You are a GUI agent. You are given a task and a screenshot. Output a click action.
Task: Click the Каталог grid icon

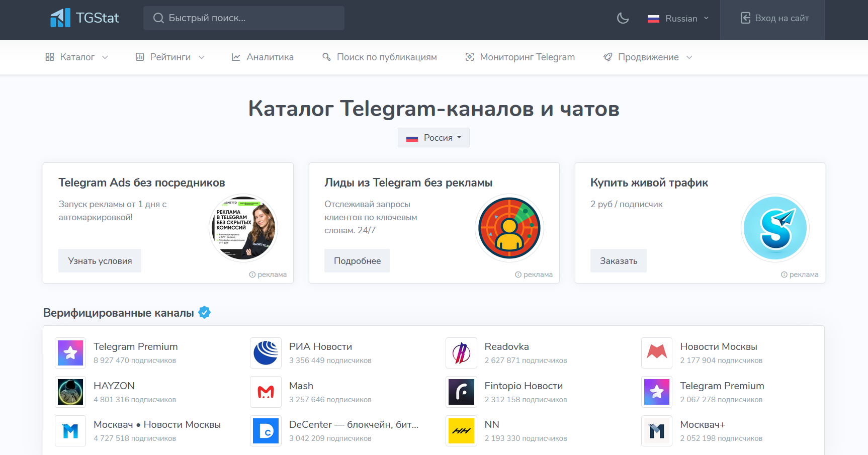point(49,57)
